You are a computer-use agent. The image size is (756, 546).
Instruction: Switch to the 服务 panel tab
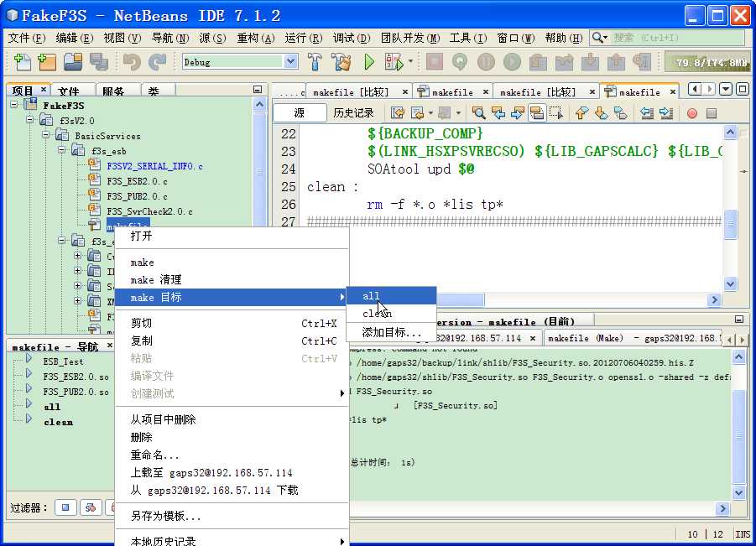click(x=113, y=91)
